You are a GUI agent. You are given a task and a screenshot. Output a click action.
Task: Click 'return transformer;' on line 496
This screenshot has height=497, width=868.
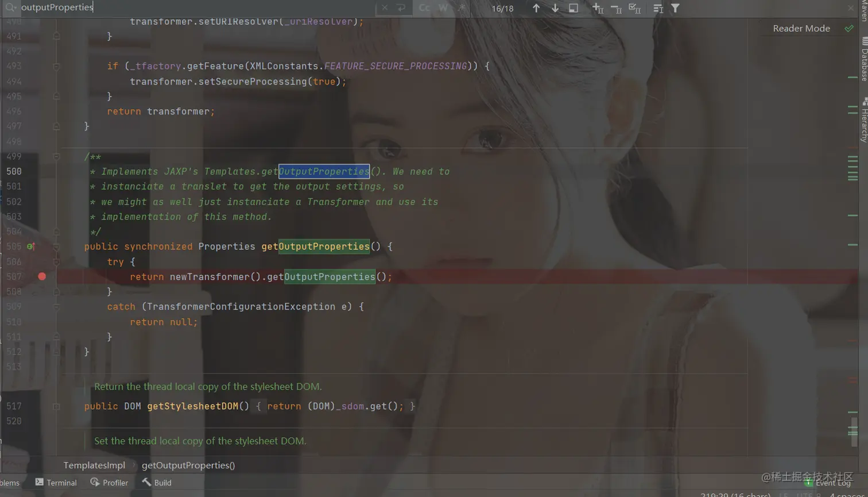161,111
